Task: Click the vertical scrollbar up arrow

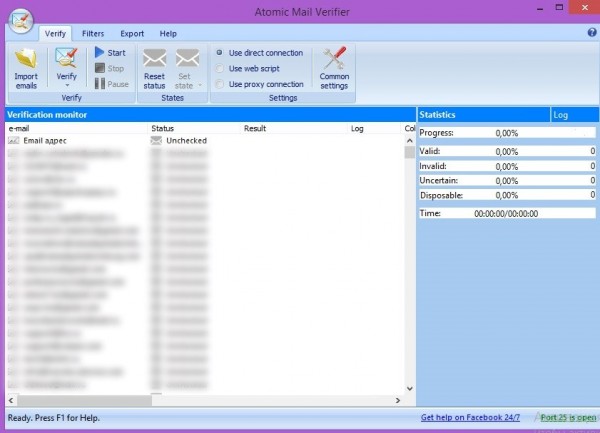Action: tap(409, 141)
